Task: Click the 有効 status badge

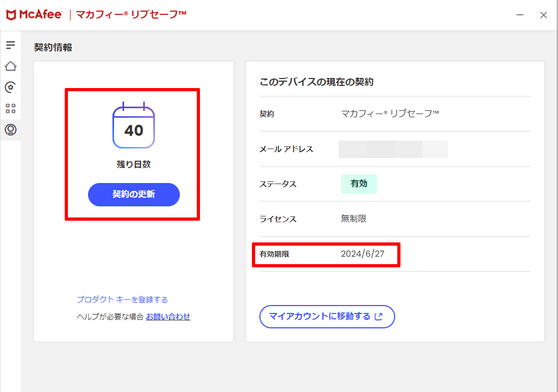Action: click(359, 184)
